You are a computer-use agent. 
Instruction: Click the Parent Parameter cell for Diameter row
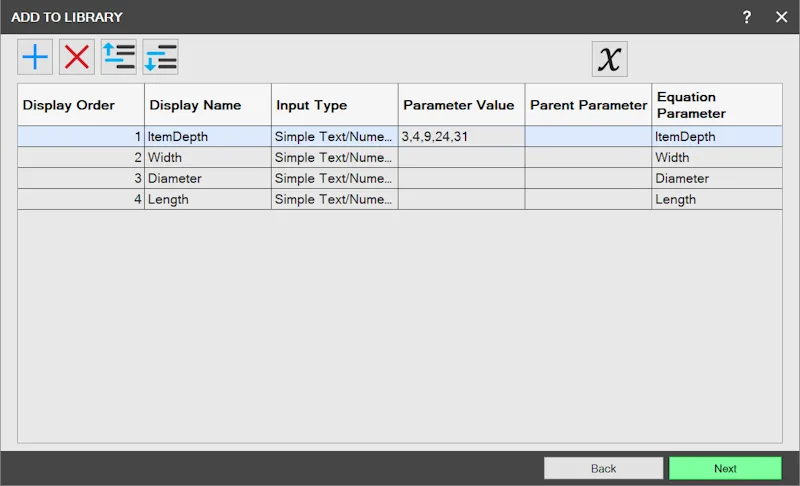(x=588, y=178)
